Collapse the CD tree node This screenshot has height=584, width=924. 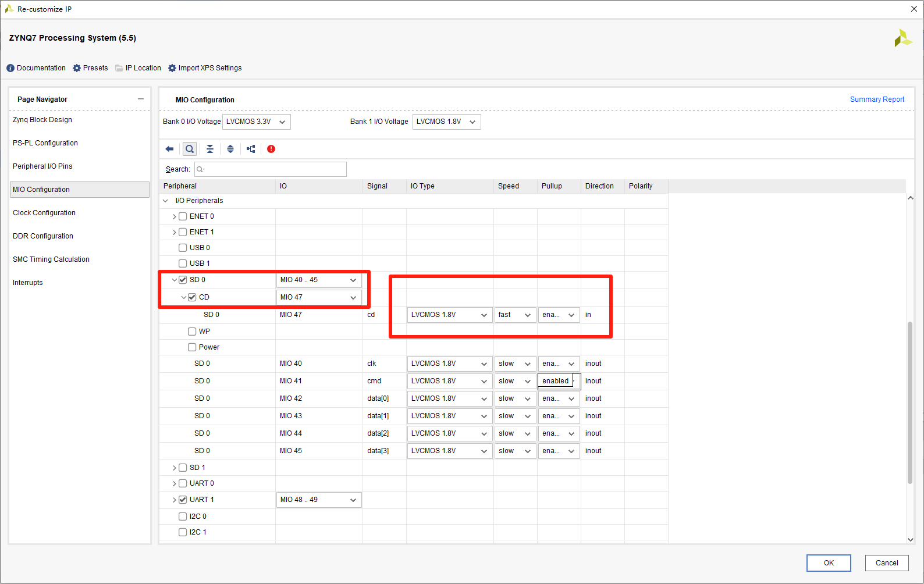pos(183,297)
